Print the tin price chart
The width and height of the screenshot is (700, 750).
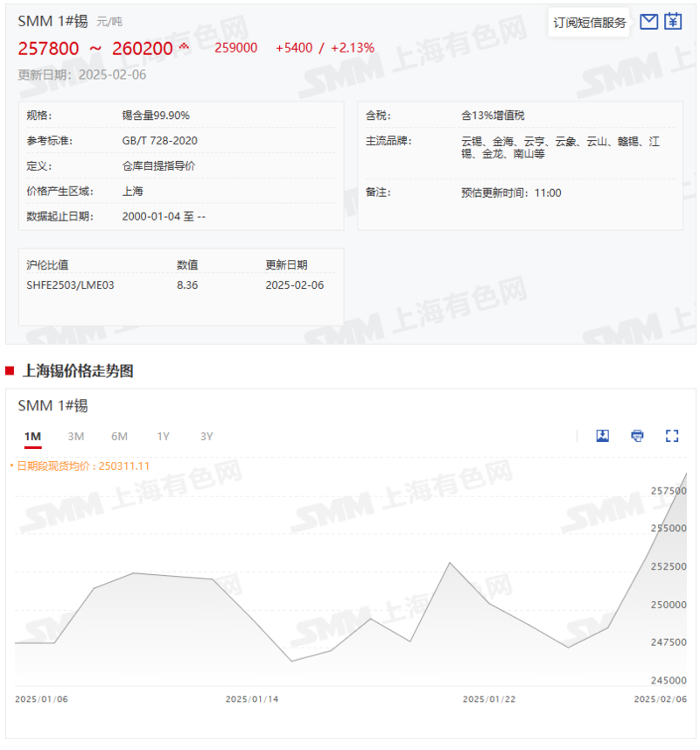(637, 436)
